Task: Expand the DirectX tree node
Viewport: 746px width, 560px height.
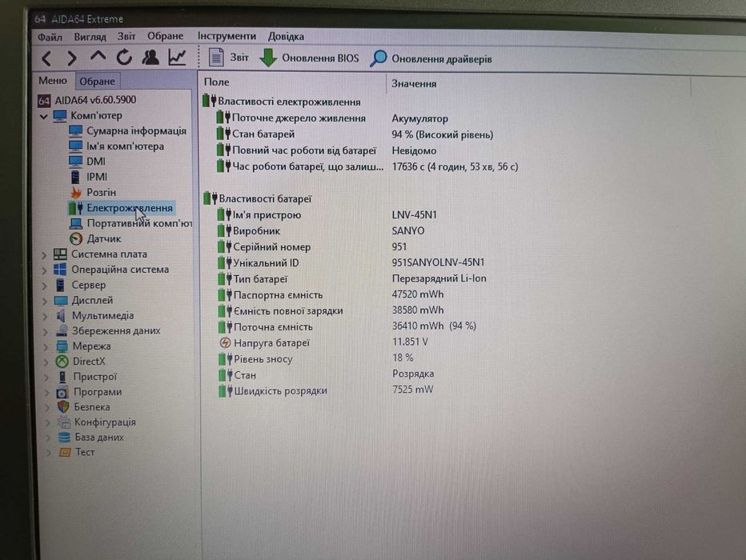Action: coord(46,362)
